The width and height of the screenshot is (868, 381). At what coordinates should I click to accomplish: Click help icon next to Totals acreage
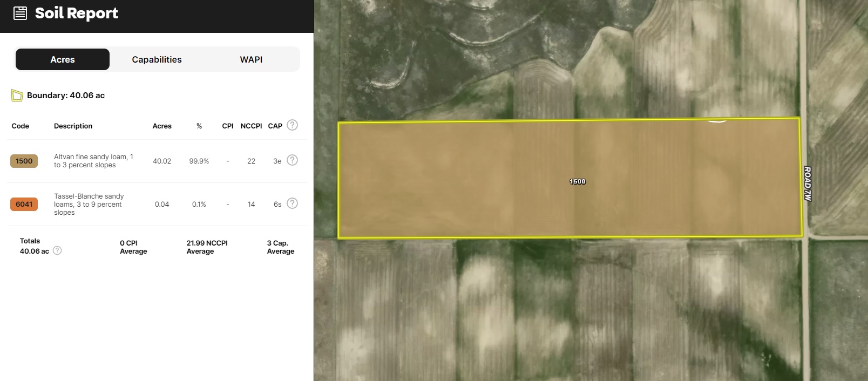click(x=57, y=250)
